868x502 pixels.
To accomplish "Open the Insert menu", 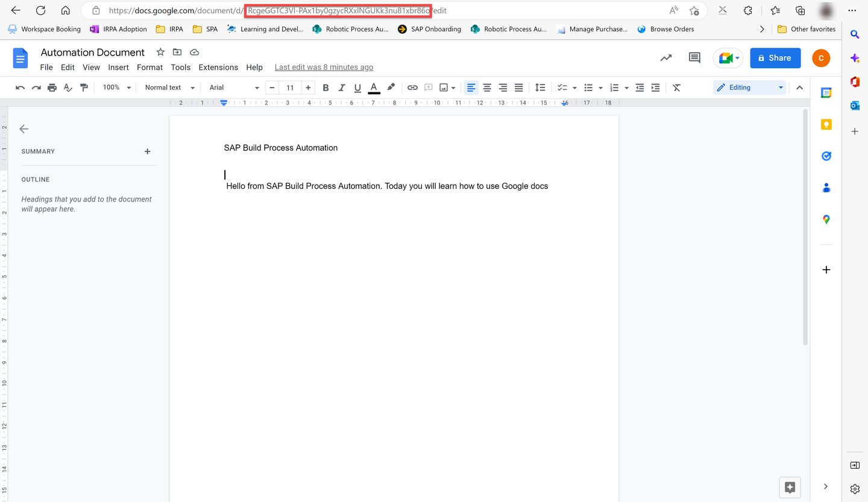I will point(119,68).
